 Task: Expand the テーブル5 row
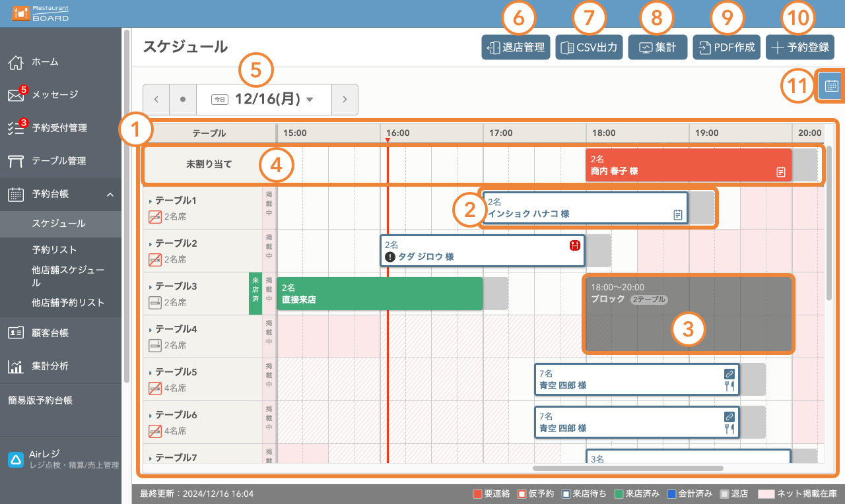coord(151,372)
